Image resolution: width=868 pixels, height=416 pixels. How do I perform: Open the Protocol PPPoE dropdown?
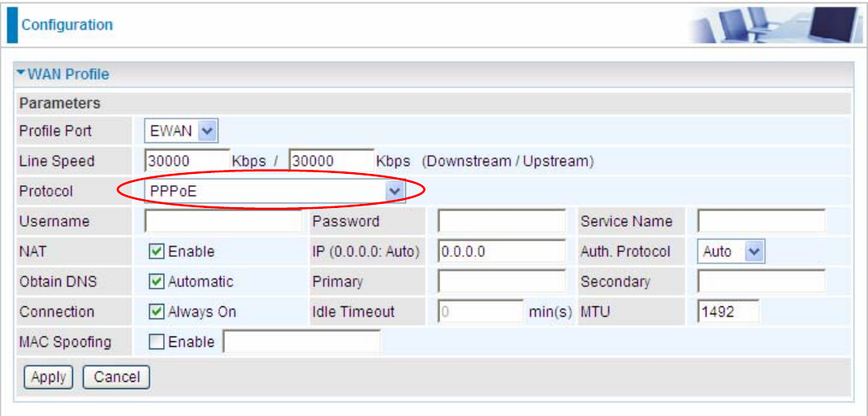274,191
